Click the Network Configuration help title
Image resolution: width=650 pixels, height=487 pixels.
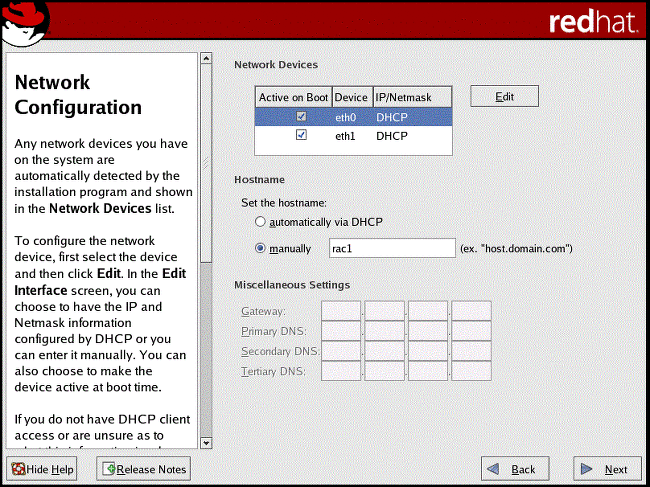tap(78, 94)
